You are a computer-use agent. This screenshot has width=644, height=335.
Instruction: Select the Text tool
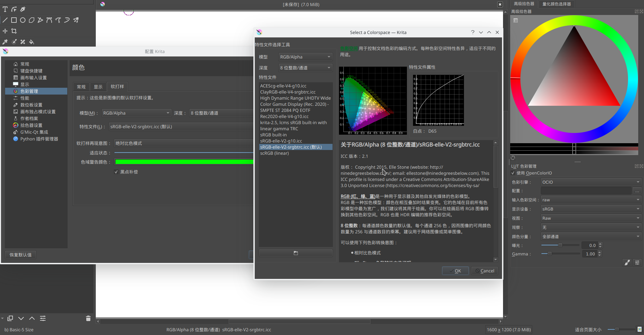pyautogui.click(x=5, y=9)
